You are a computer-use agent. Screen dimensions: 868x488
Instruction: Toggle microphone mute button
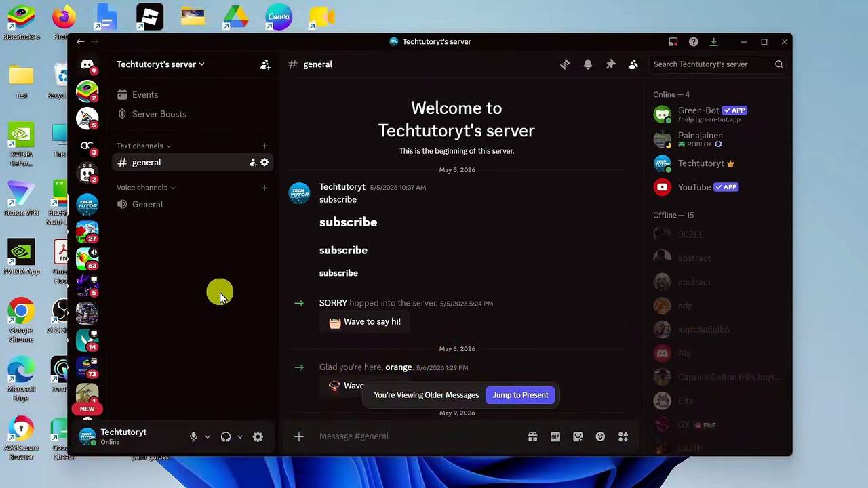coord(194,437)
